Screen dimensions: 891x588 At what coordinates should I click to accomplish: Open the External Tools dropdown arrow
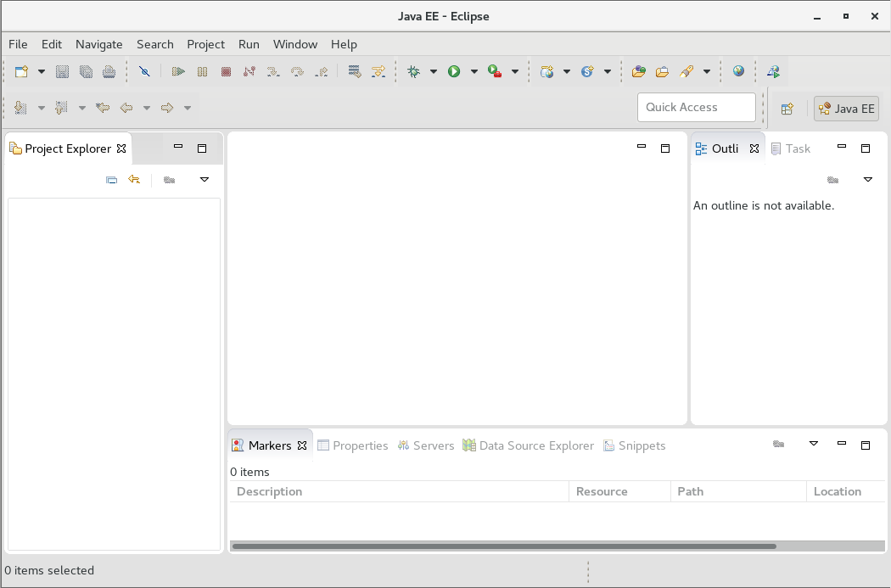515,71
